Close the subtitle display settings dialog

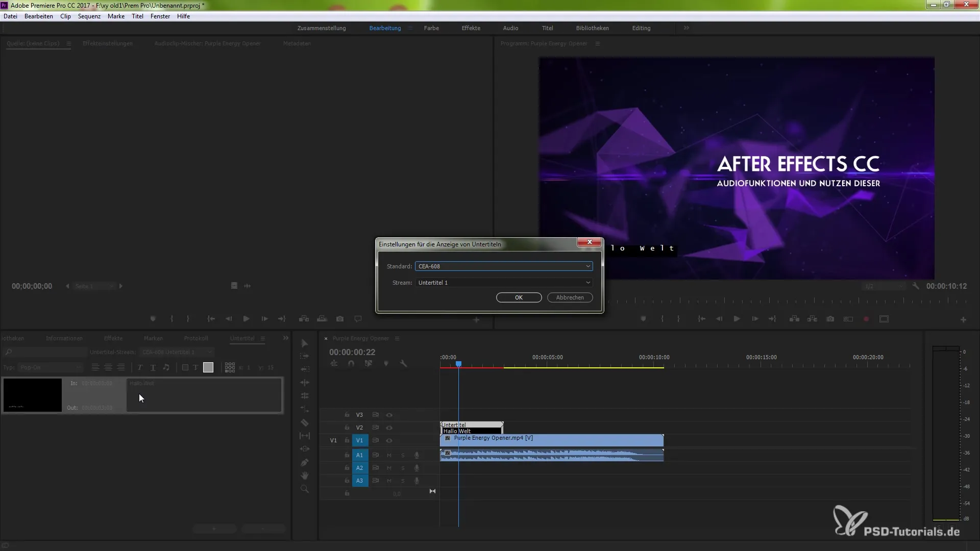589,242
